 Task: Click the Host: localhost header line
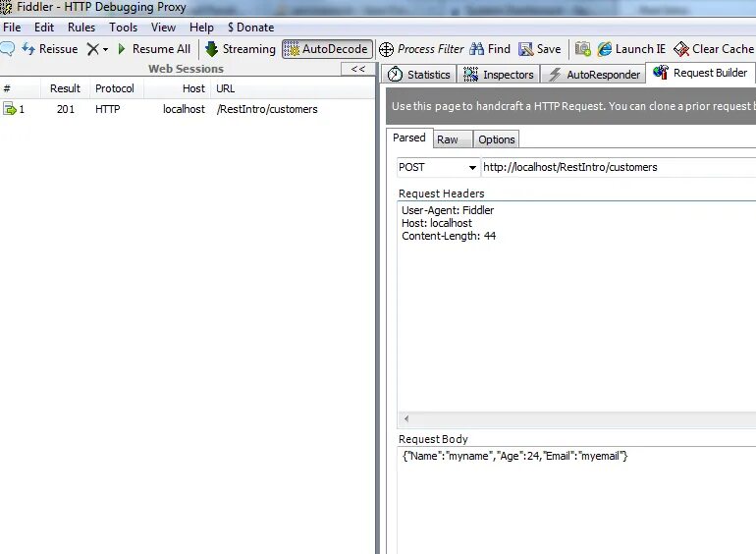tap(437, 223)
